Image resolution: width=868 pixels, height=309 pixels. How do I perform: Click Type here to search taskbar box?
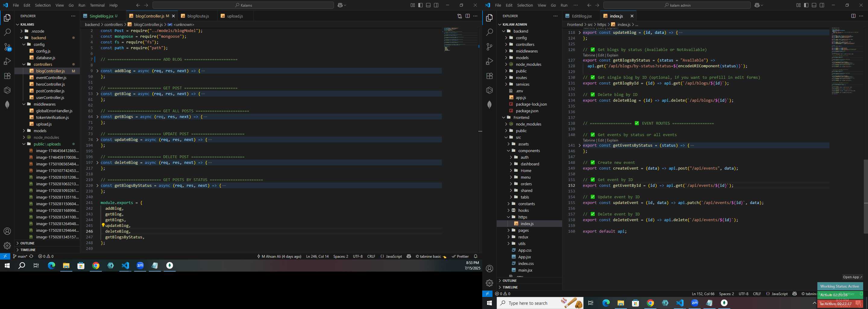pos(540,303)
